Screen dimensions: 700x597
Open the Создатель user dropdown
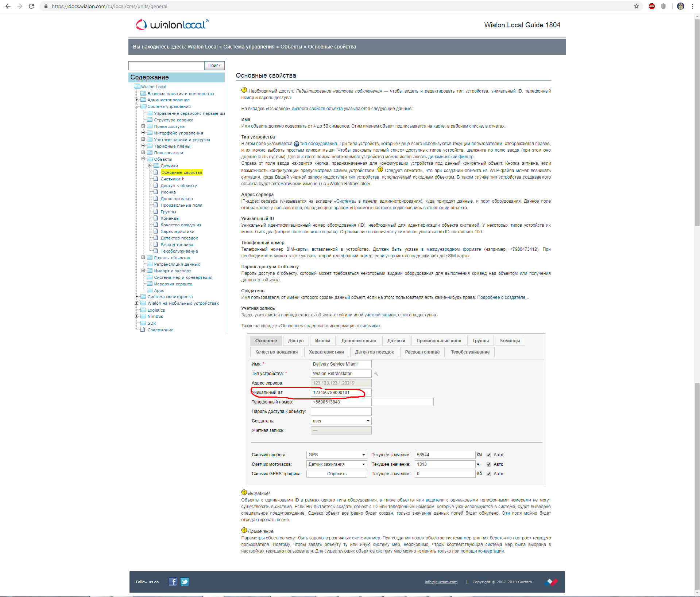[341, 421]
